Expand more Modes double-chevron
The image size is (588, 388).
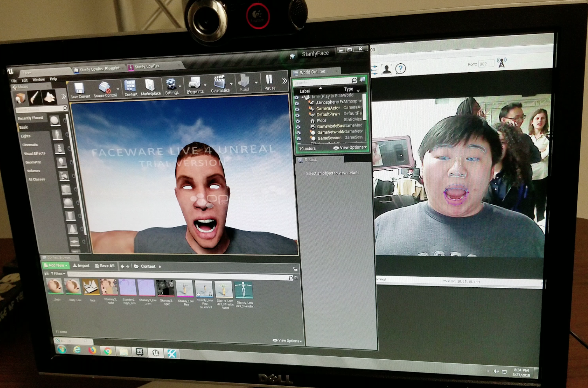click(64, 96)
